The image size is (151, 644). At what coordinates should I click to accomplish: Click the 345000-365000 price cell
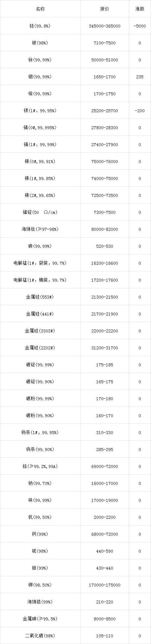click(x=105, y=26)
